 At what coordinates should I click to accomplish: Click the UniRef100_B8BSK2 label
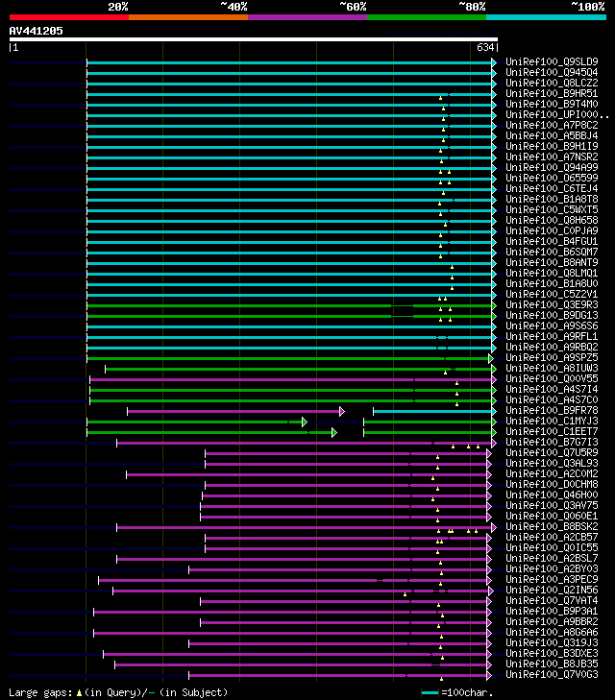pyautogui.click(x=552, y=527)
